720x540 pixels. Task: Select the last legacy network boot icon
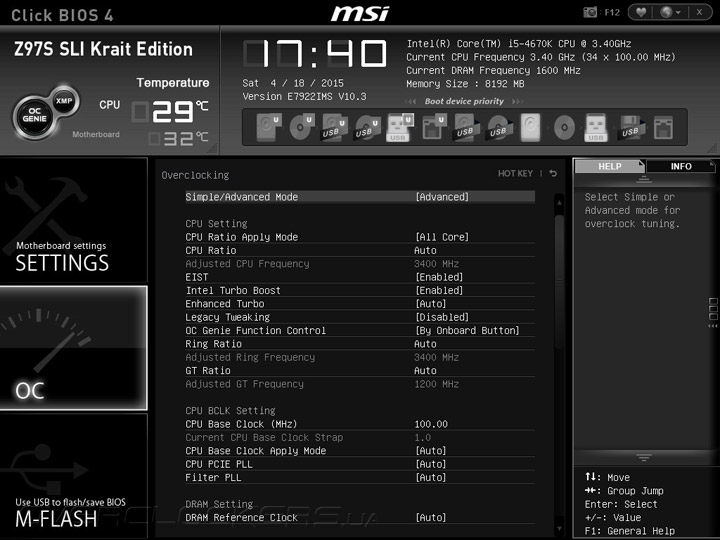tap(664, 127)
